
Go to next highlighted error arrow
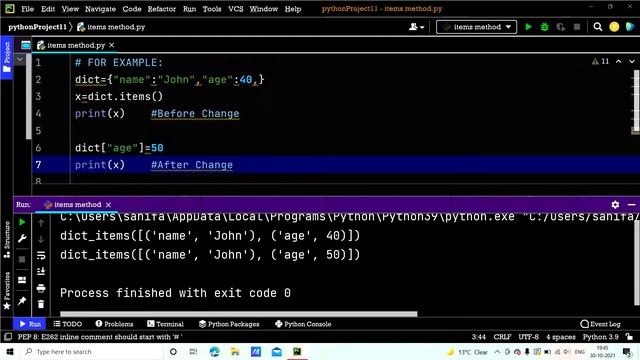(x=632, y=62)
